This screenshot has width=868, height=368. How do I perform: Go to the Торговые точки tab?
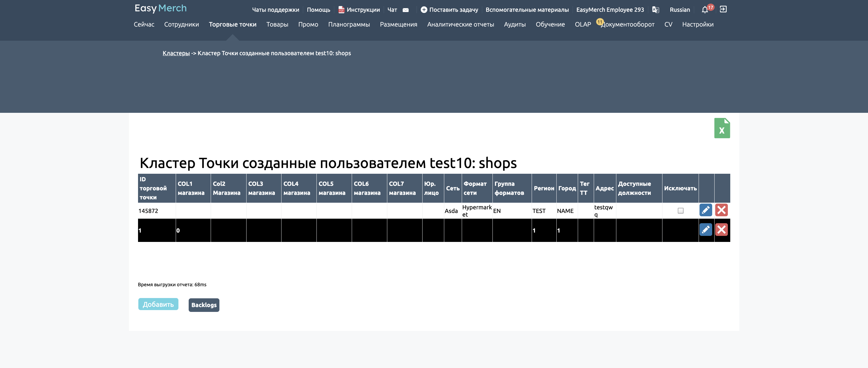tap(232, 24)
